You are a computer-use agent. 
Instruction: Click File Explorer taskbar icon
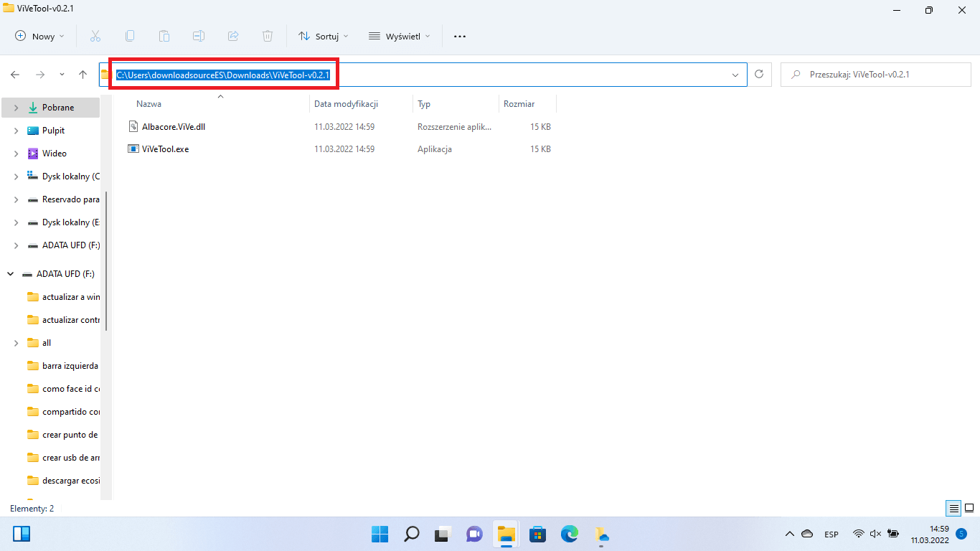[506, 534]
